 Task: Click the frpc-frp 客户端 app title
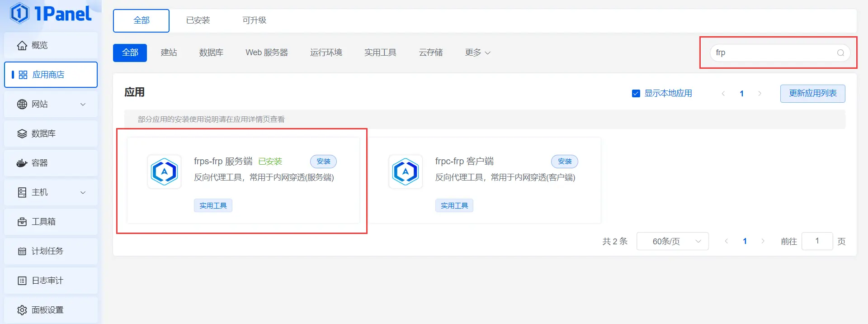tap(464, 162)
